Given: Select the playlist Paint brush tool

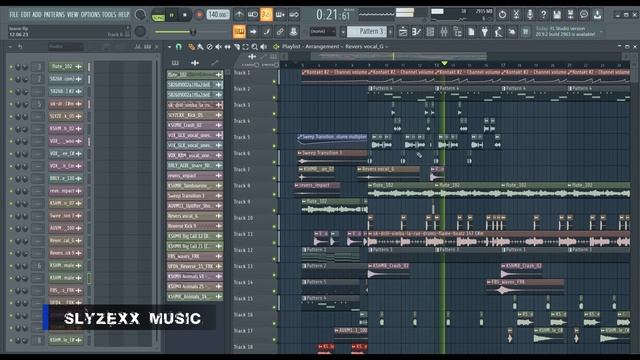Looking at the screenshot, I should tap(200, 47).
